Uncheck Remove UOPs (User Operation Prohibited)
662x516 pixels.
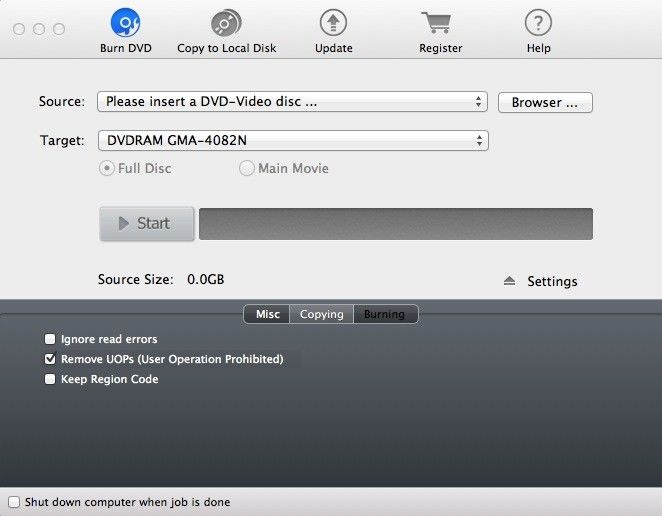coord(50,359)
